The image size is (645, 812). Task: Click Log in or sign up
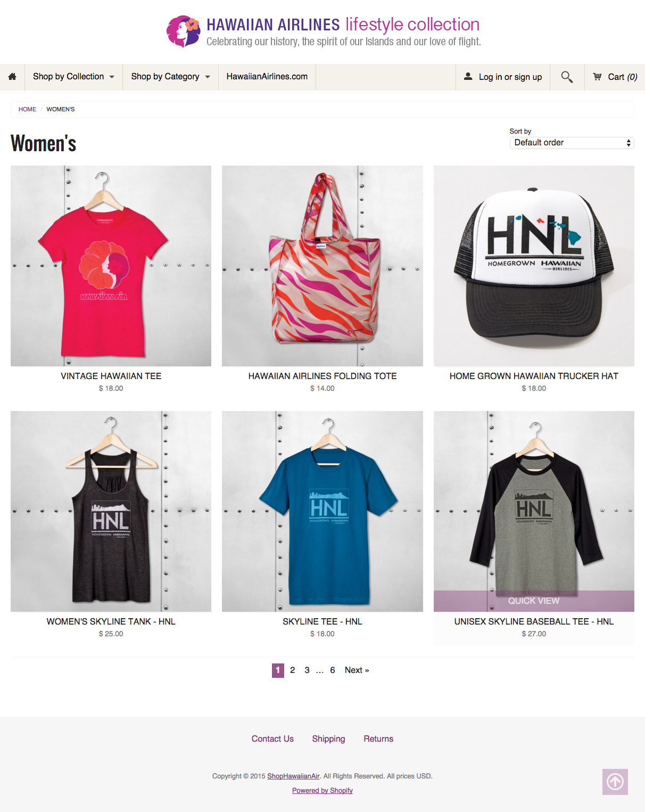click(510, 77)
